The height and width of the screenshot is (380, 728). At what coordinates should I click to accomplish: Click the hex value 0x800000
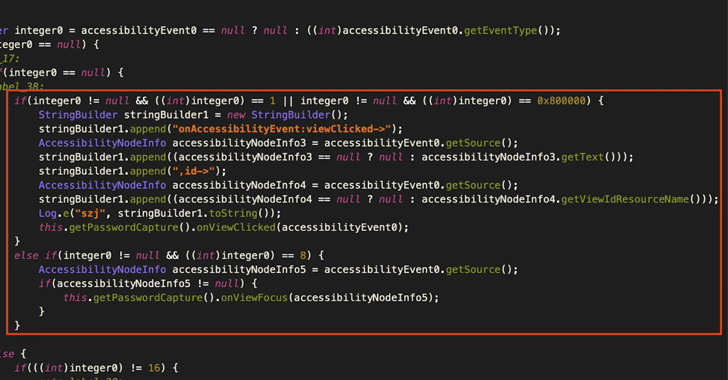[561, 101]
